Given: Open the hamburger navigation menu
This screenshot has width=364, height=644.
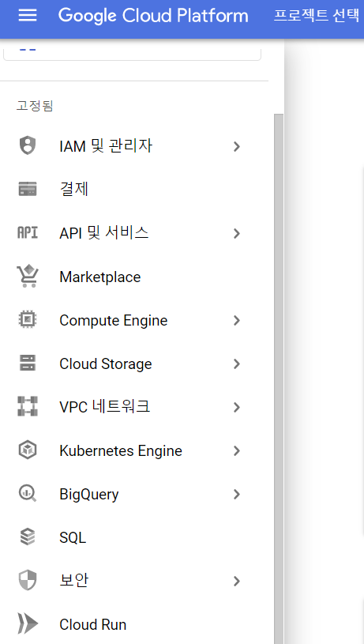Looking at the screenshot, I should 28,16.
